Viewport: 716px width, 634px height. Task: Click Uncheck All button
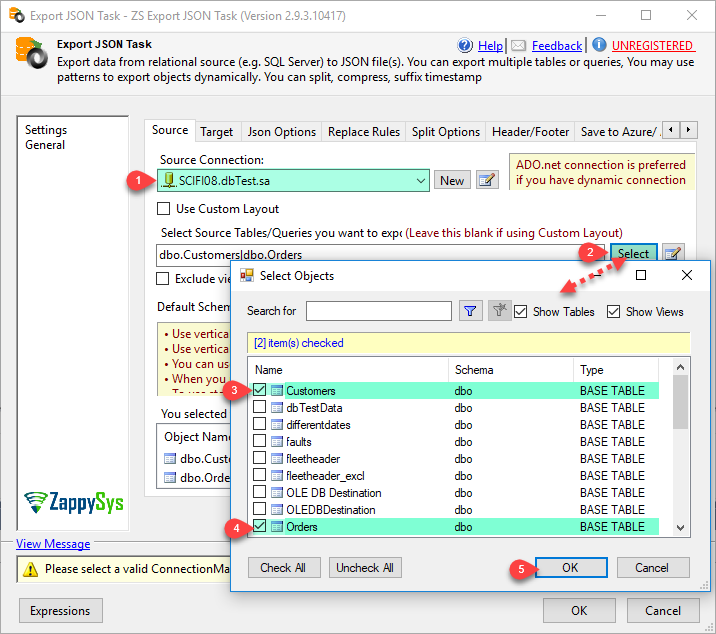[365, 568]
